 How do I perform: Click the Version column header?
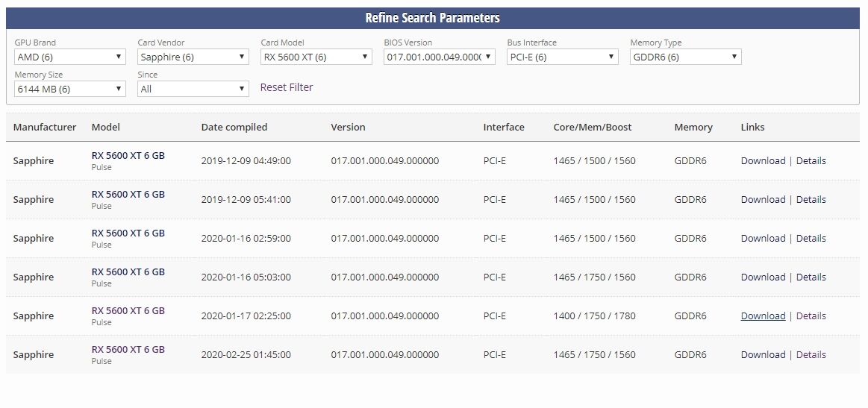coord(349,127)
